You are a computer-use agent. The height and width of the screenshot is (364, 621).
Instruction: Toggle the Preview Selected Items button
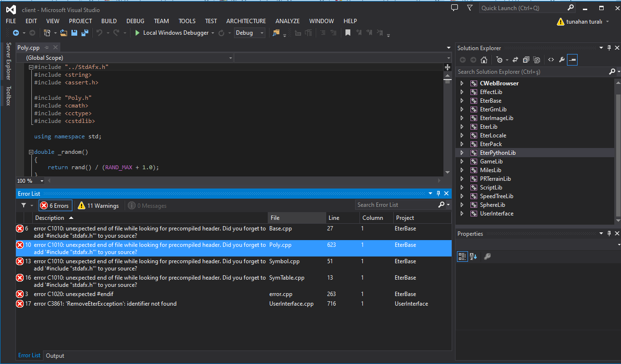point(572,60)
